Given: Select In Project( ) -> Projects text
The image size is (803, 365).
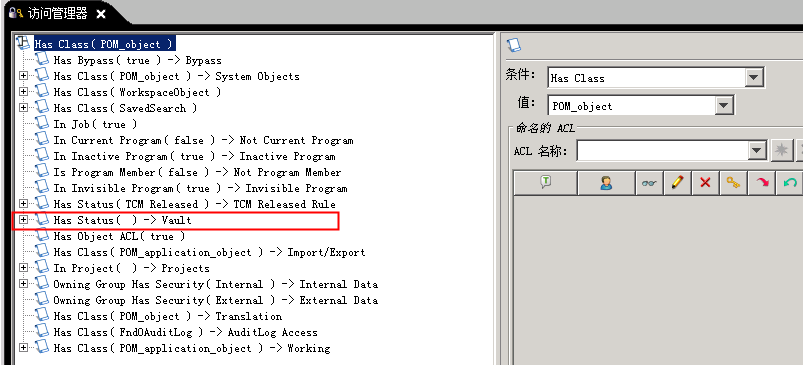Looking at the screenshot, I should pyautogui.click(x=131, y=268).
